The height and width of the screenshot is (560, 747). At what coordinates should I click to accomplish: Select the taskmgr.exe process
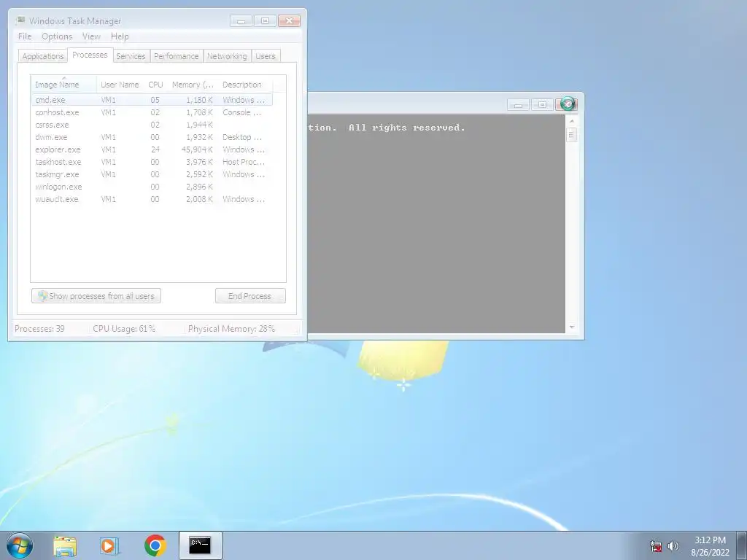[x=152, y=174]
